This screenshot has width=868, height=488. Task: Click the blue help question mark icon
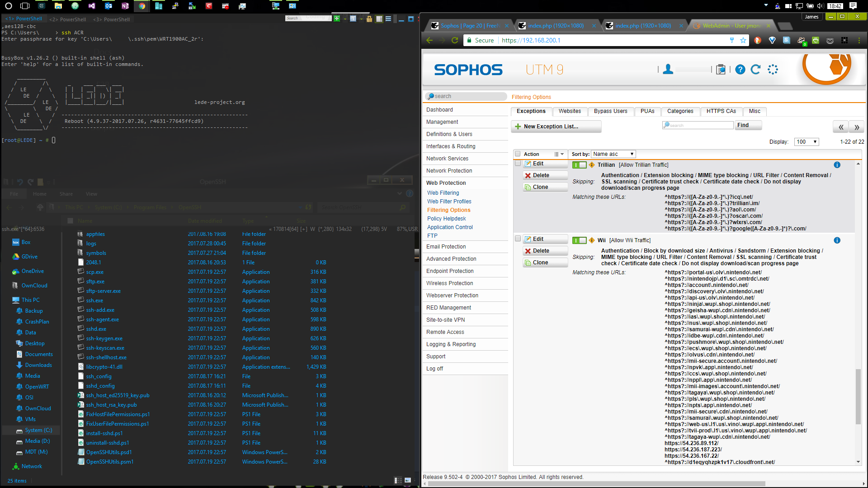tap(740, 69)
